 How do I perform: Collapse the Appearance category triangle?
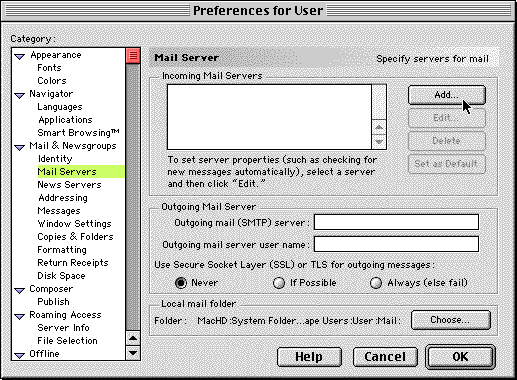[x=20, y=57]
